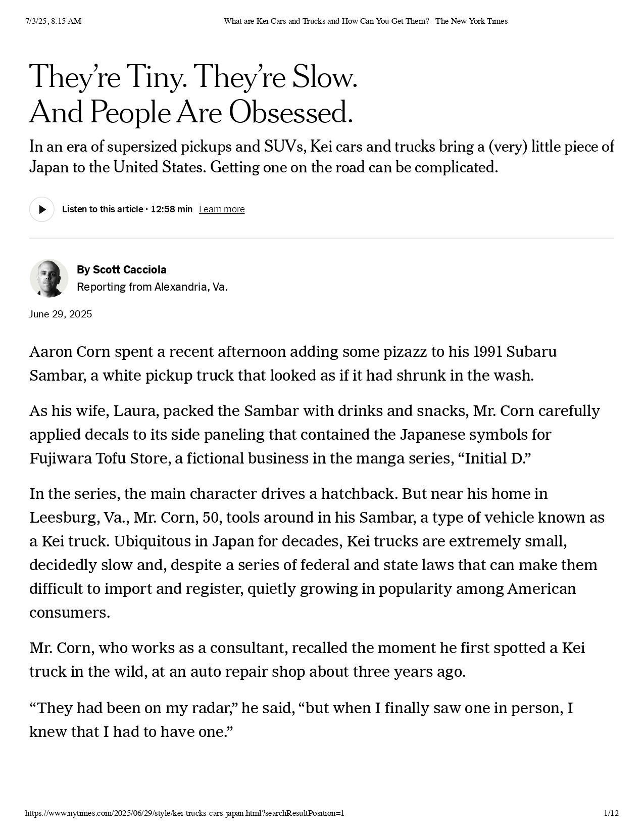Image resolution: width=644 pixels, height=834 pixels.
Task: Click the page header title about Kei Cars
Action: [x=365, y=21]
